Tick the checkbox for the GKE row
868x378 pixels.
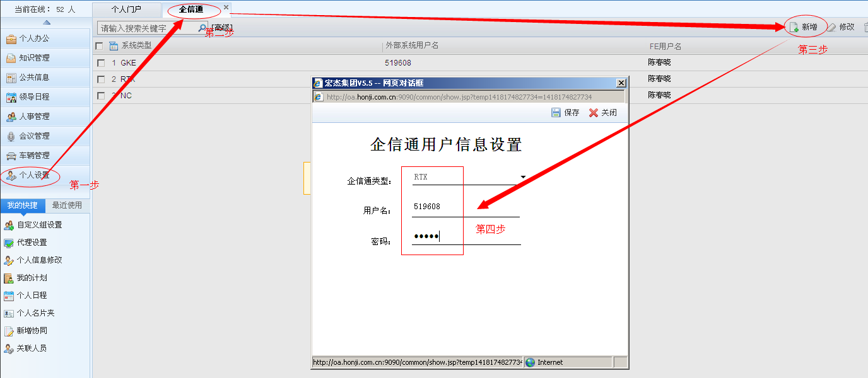pyautogui.click(x=101, y=63)
